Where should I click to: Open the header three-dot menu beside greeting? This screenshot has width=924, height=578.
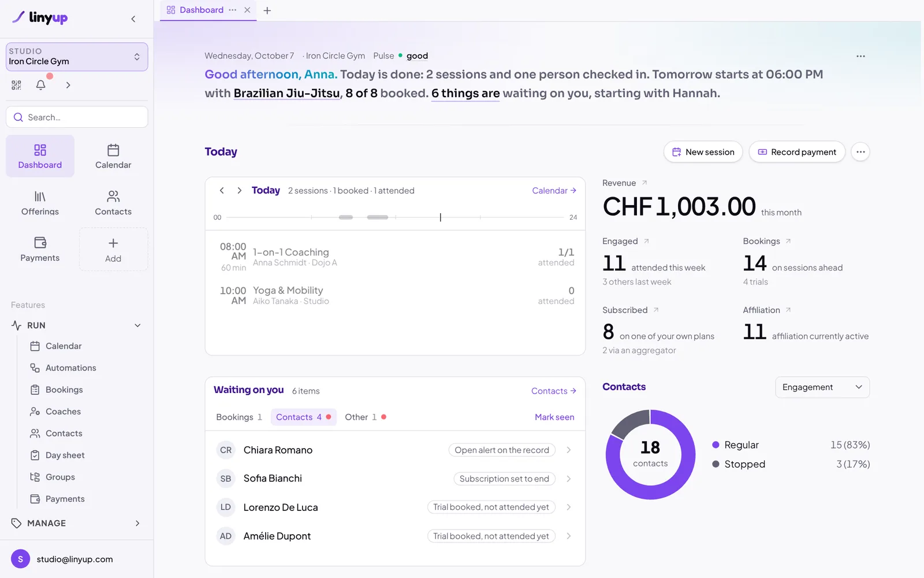tap(860, 56)
